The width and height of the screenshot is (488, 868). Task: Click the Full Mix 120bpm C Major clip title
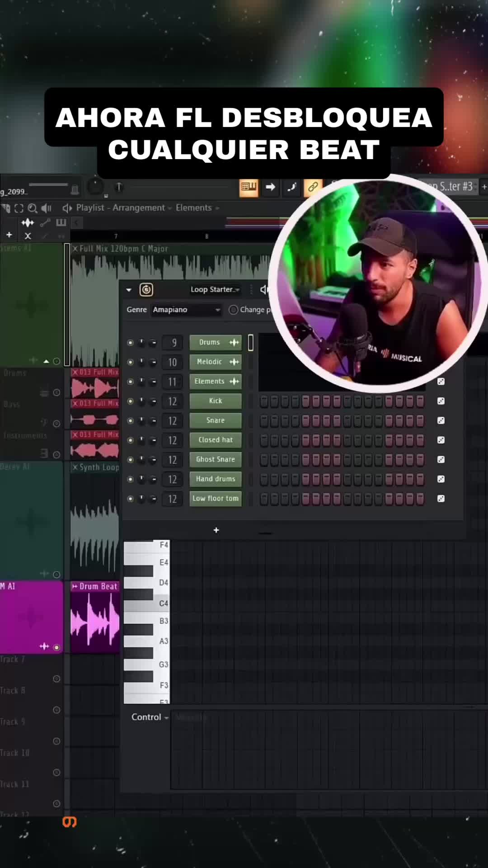(x=123, y=249)
